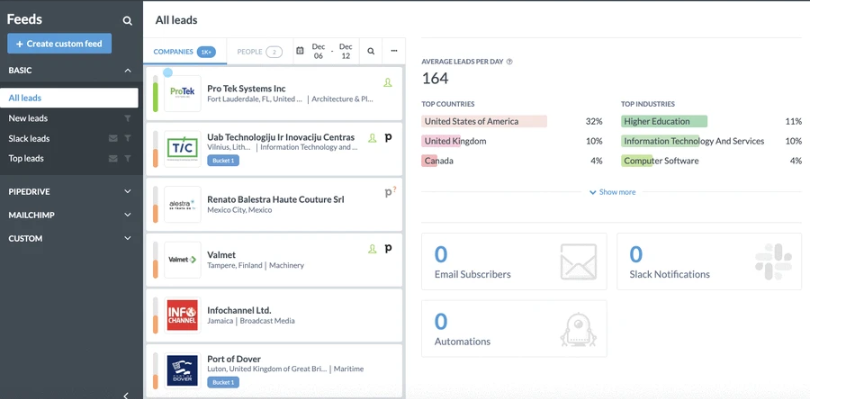Click Create custom feed button

pos(59,44)
